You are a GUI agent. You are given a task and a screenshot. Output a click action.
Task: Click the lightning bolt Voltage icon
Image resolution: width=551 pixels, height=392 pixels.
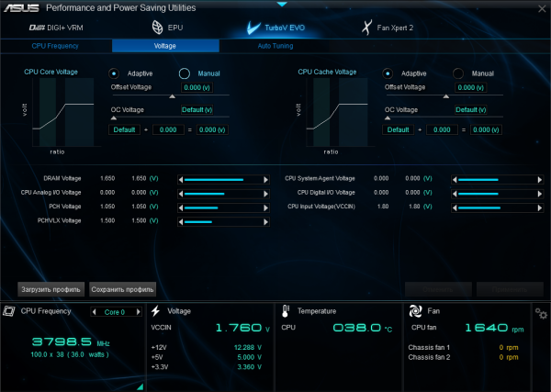point(157,311)
